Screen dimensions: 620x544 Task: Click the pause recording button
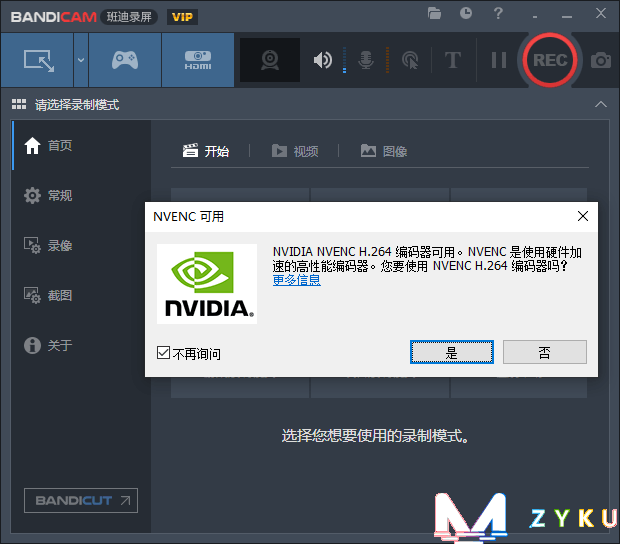pyautogui.click(x=499, y=60)
